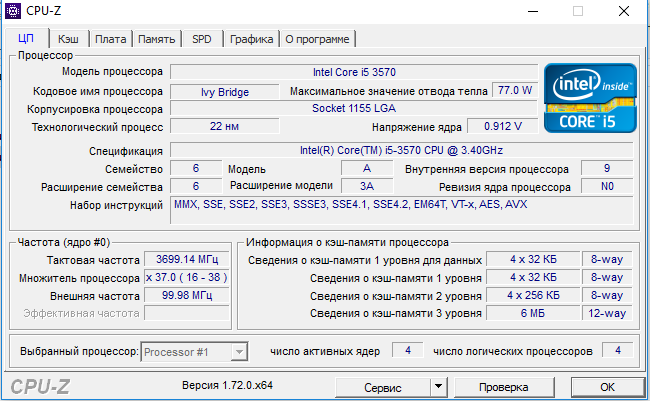Click the 3699.14 МГц core speed value

point(187,259)
